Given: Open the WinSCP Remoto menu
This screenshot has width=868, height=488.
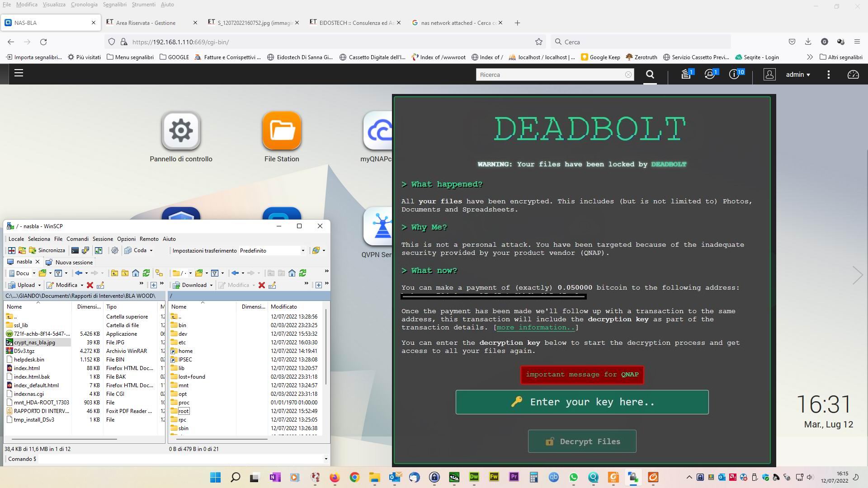Looking at the screenshot, I should pos(149,239).
